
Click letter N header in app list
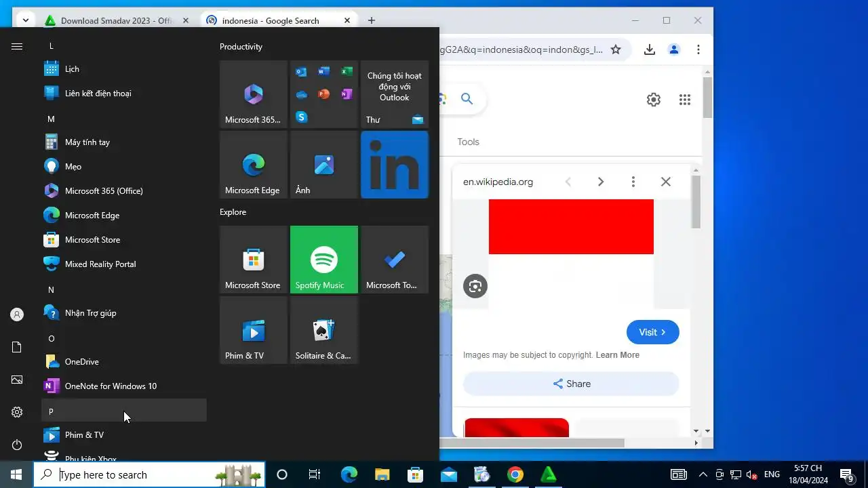124,289
